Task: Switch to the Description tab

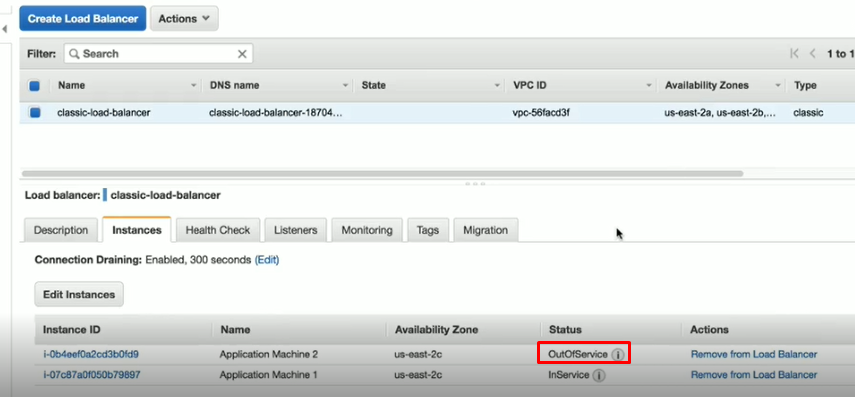Action: pyautogui.click(x=61, y=230)
